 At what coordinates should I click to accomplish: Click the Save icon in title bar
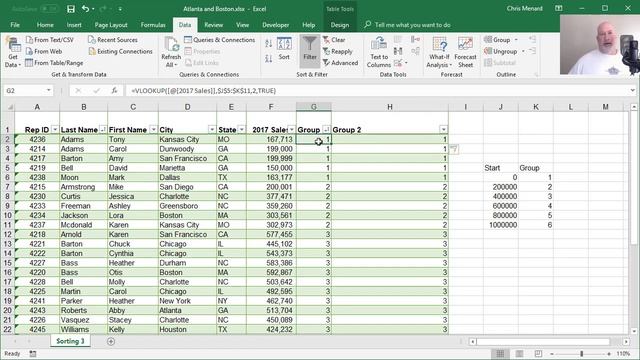[x=71, y=9]
